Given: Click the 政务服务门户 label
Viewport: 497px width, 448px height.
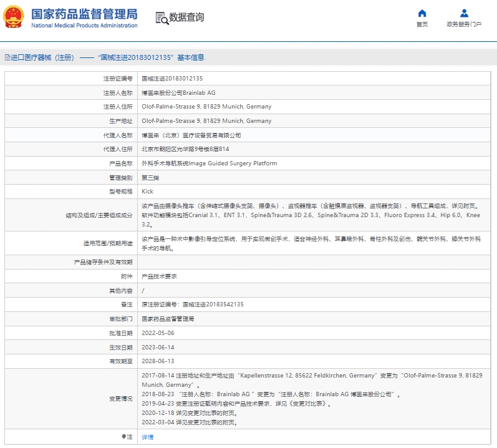Looking at the screenshot, I should point(464,24).
